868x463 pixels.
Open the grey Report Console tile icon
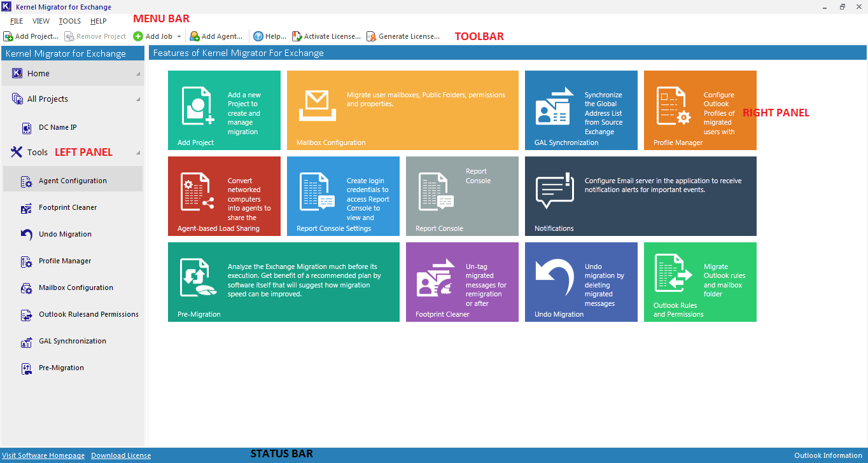point(436,191)
